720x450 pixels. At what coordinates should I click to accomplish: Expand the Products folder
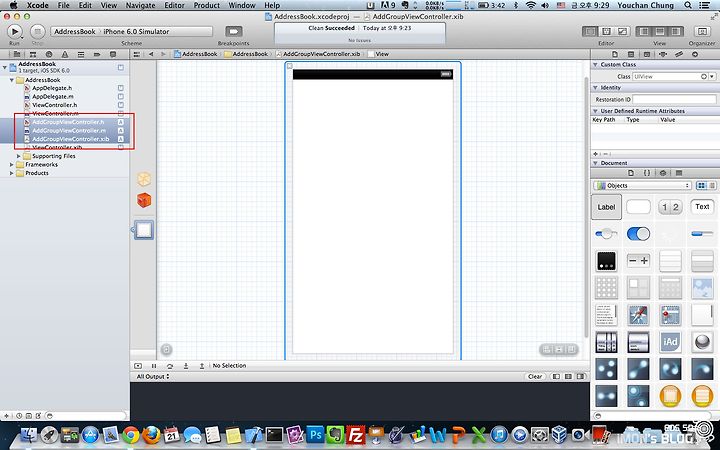click(x=12, y=173)
